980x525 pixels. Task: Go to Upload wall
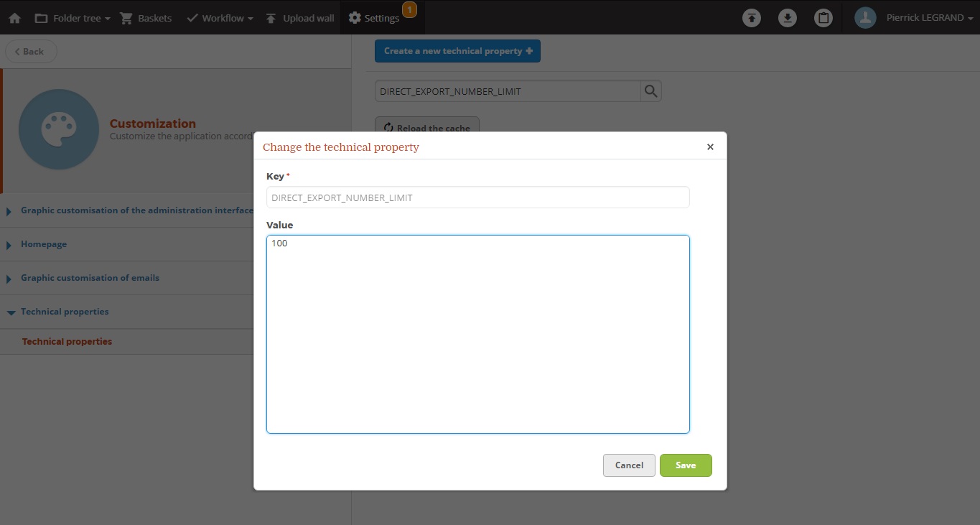(299, 18)
